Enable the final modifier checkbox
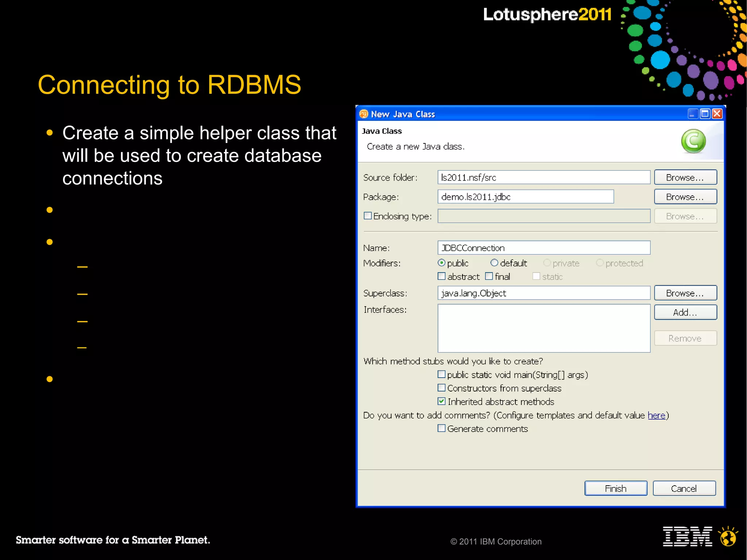This screenshot has width=747, height=560. (x=489, y=276)
